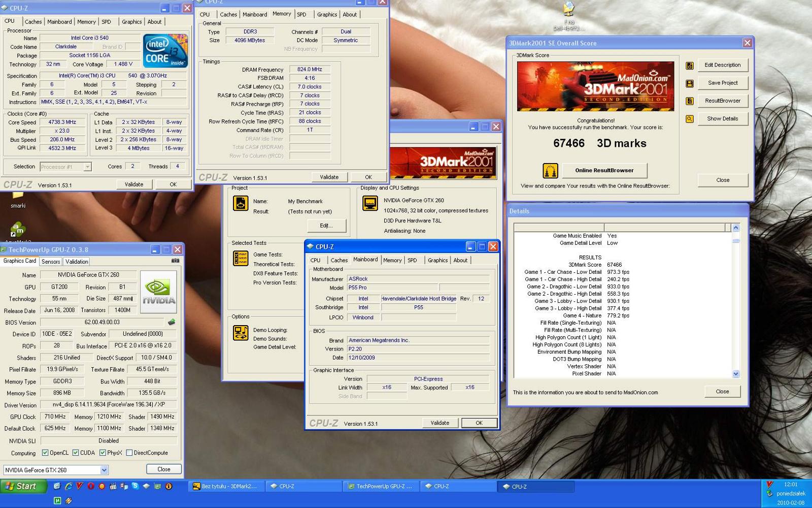The height and width of the screenshot is (508, 812).
Task: Click Close button in GPU-Z window
Action: (x=164, y=469)
